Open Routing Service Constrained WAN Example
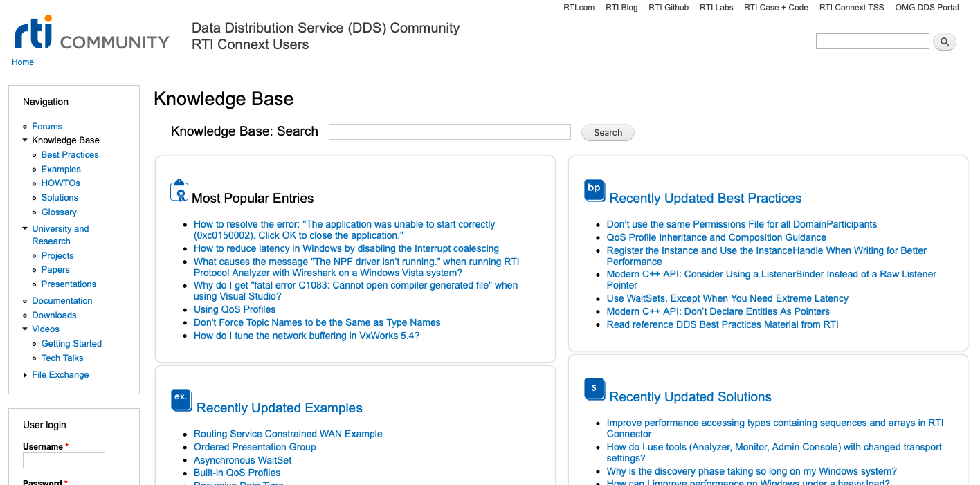The width and height of the screenshot is (980, 485). (288, 434)
